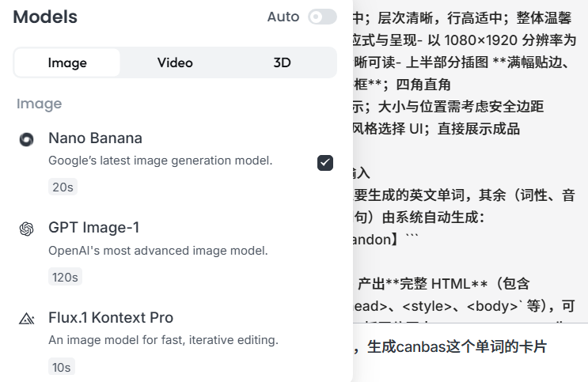Select the GPT Image-1 model title

pyautogui.click(x=93, y=228)
